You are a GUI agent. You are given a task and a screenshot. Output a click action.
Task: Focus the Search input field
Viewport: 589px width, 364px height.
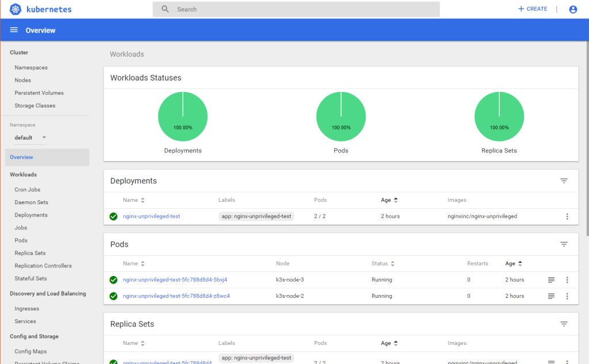click(296, 9)
